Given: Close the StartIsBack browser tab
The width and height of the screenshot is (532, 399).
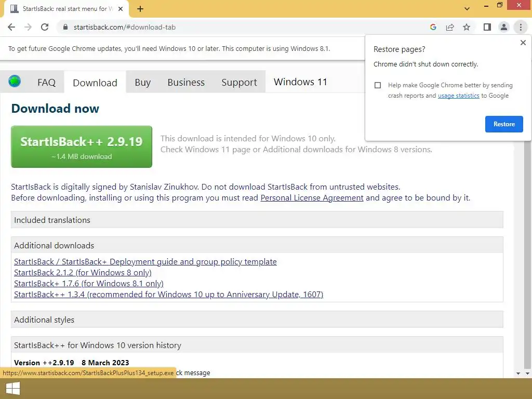Looking at the screenshot, I should click(121, 9).
